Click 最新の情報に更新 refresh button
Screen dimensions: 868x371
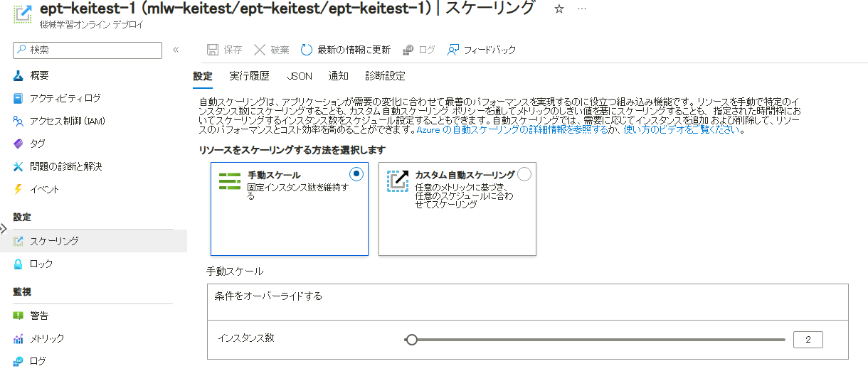click(346, 50)
